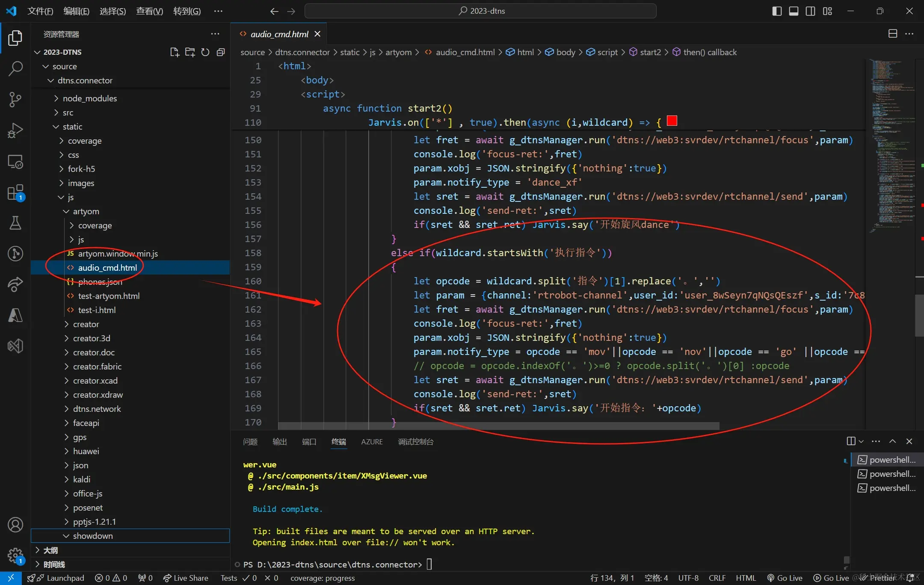The image size is (924, 585).
Task: Switch to the 调试控制台 panel tab
Action: 415,442
